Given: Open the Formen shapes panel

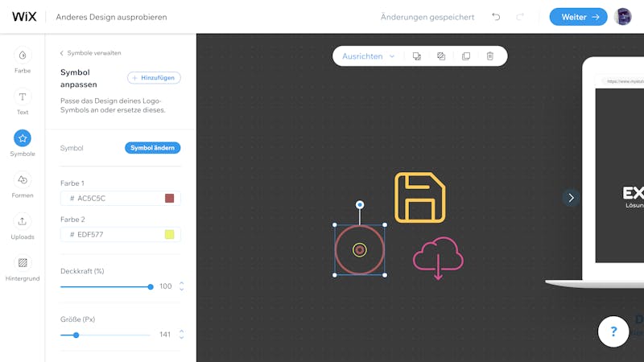Looking at the screenshot, I should click(x=23, y=185).
